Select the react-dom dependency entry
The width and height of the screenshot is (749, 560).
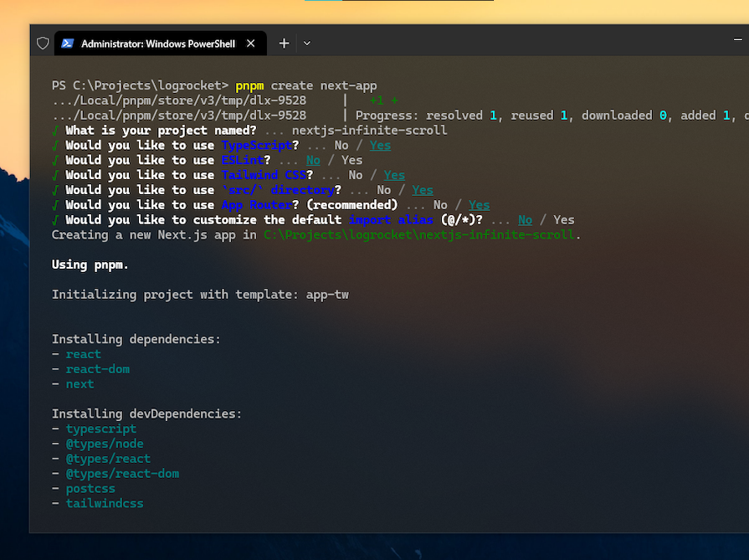click(97, 368)
